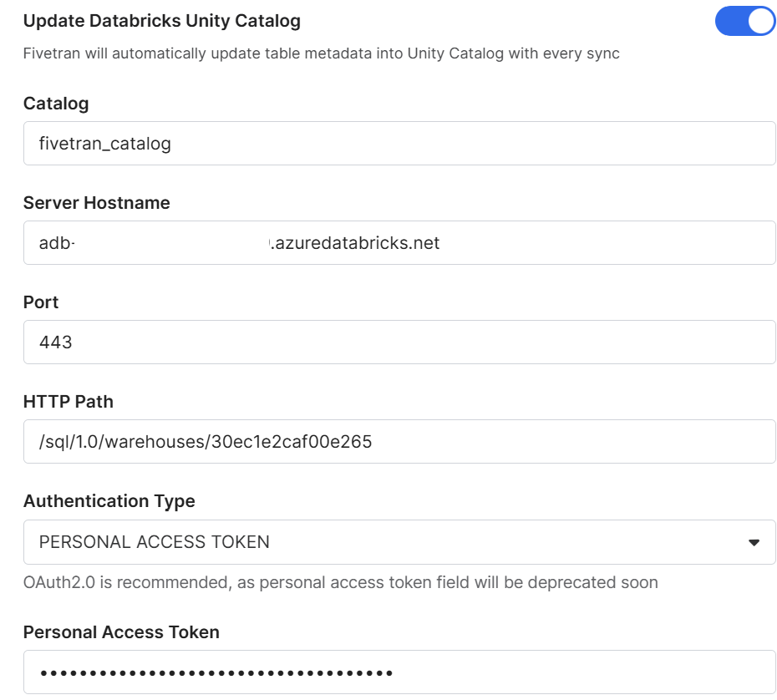Click the Fivetran automatic metadata update description

(322, 54)
